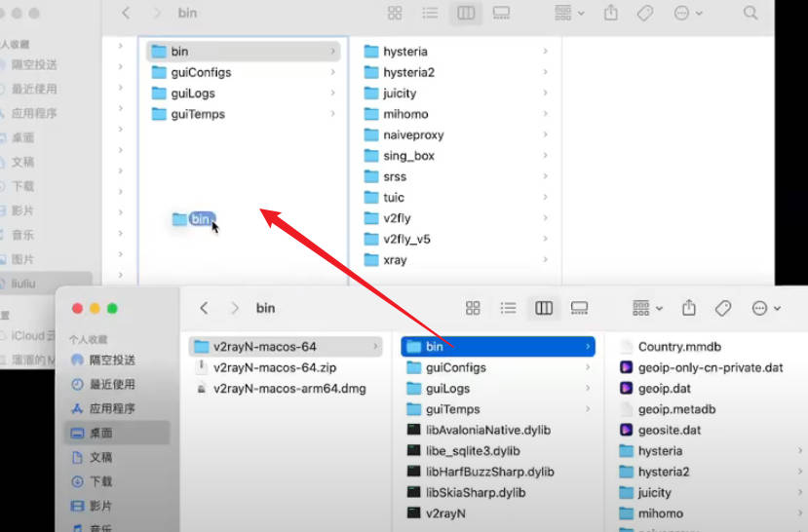Open the naiveproxy folder

tap(455, 134)
